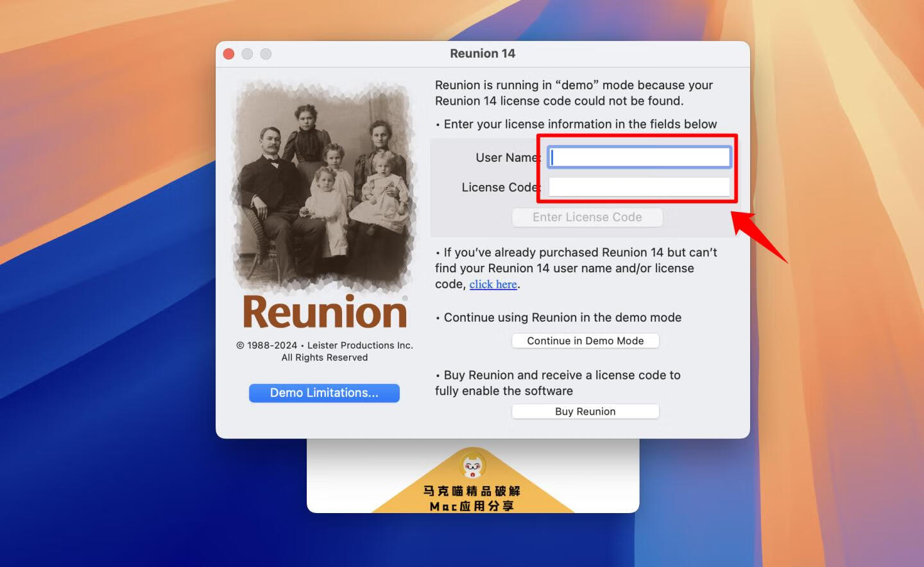
Task: Open the Demo Limitations dialog
Action: point(324,393)
